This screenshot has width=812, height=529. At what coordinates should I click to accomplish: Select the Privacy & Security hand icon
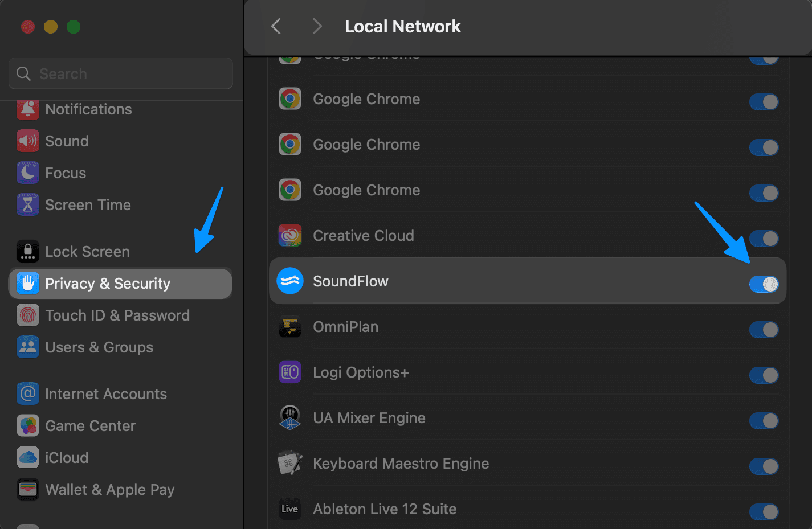point(28,284)
